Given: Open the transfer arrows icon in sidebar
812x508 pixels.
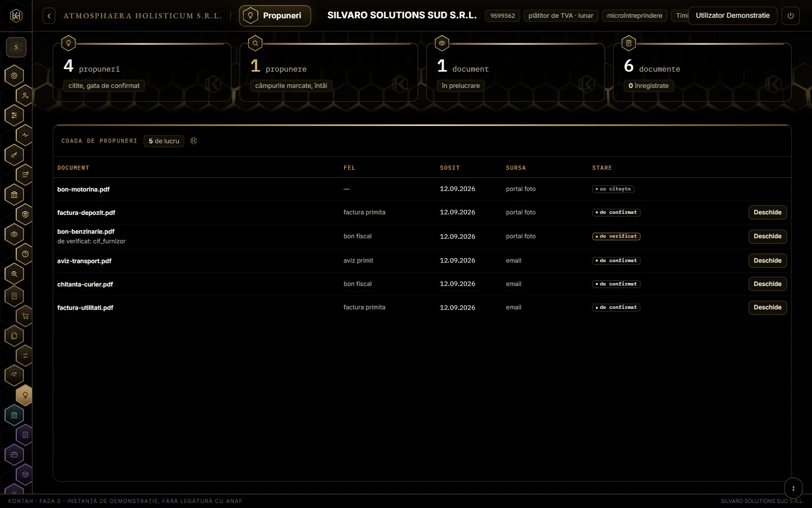Looking at the screenshot, I should [25, 356].
